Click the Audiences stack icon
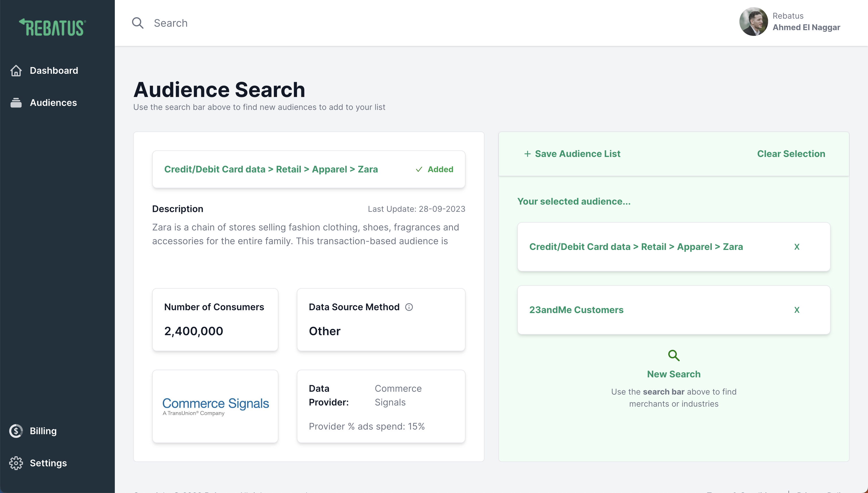The height and width of the screenshot is (493, 868). point(16,103)
